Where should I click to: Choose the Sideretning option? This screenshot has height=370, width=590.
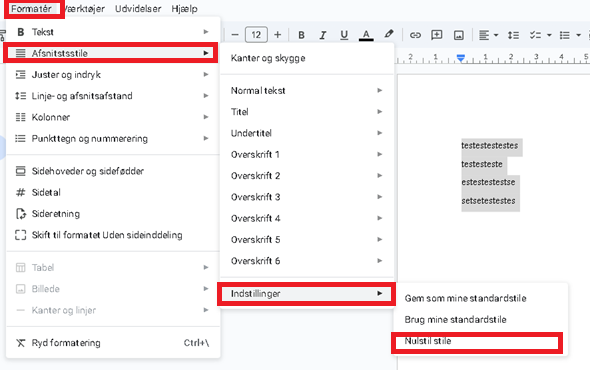click(x=113, y=214)
